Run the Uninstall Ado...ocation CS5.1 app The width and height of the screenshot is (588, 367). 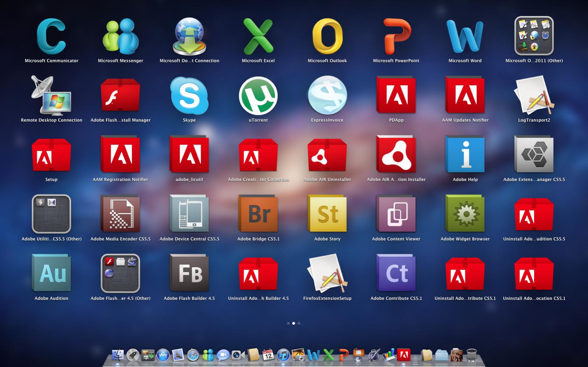coord(534,274)
